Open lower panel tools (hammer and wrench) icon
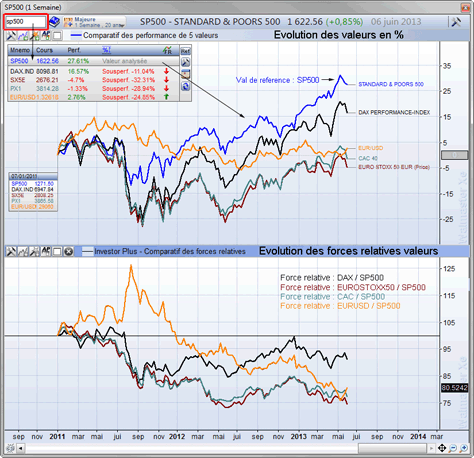Screen dimensions: 474x458 point(11,252)
